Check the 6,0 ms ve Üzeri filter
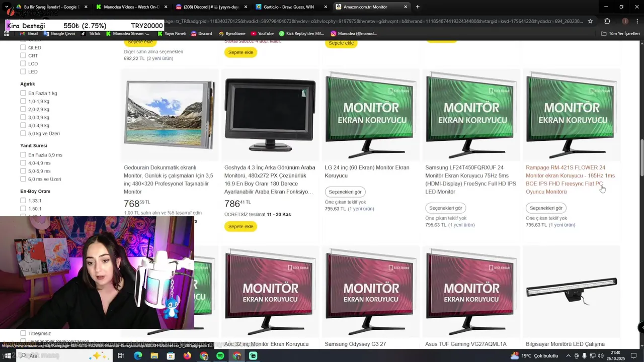644x362 pixels. click(23, 179)
